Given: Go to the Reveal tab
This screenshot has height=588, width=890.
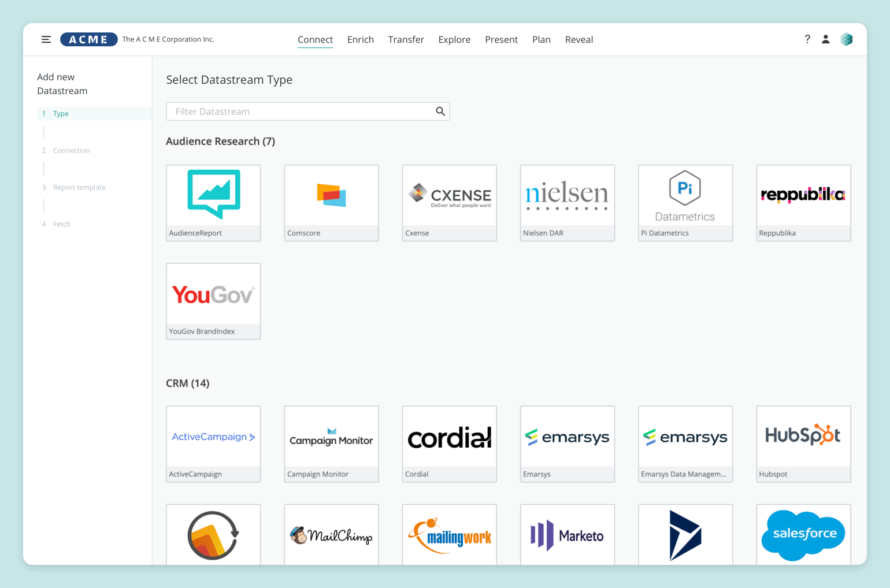Looking at the screenshot, I should (579, 39).
